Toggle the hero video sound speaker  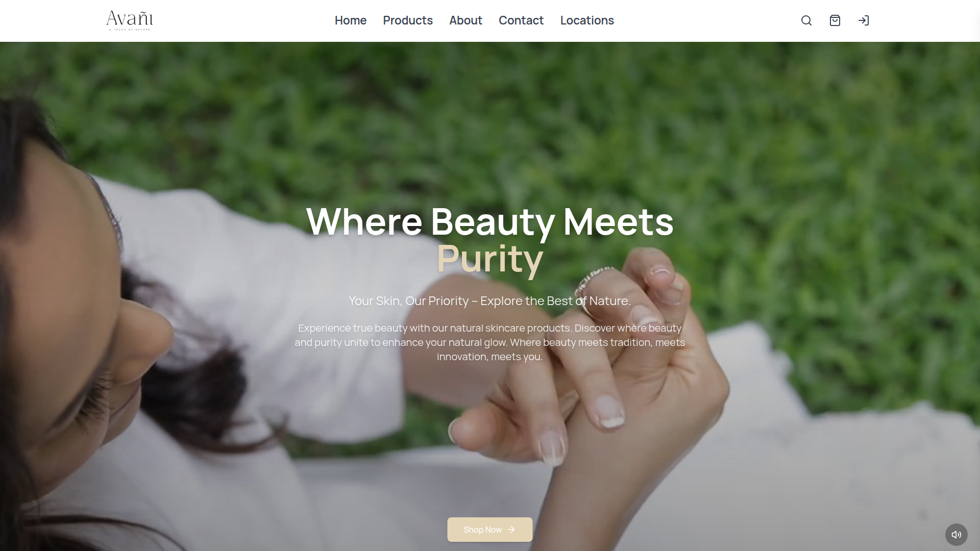coord(956,534)
